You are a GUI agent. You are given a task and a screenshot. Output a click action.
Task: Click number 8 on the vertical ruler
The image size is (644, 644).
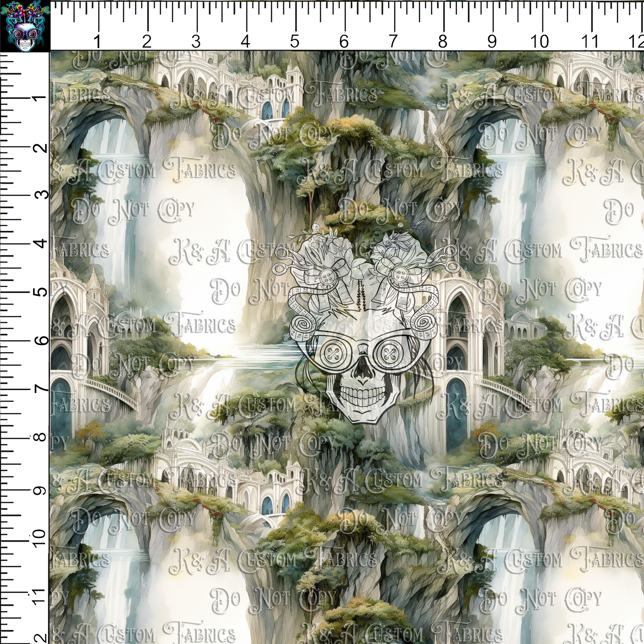click(40, 437)
